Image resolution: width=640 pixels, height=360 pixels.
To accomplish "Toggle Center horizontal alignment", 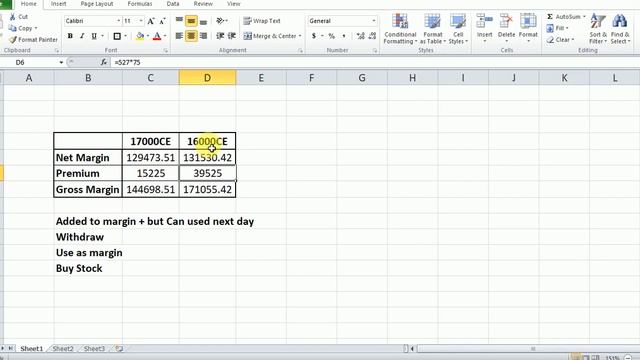I will point(191,36).
